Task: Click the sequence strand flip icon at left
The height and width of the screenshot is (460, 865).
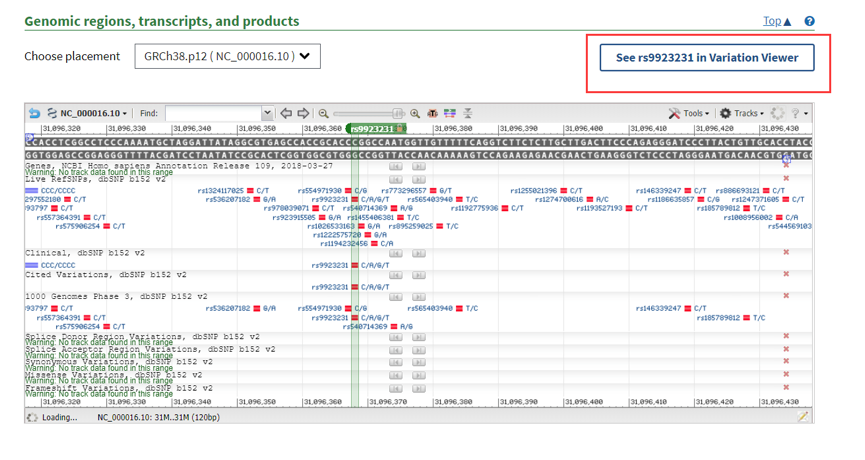Action: [30, 137]
